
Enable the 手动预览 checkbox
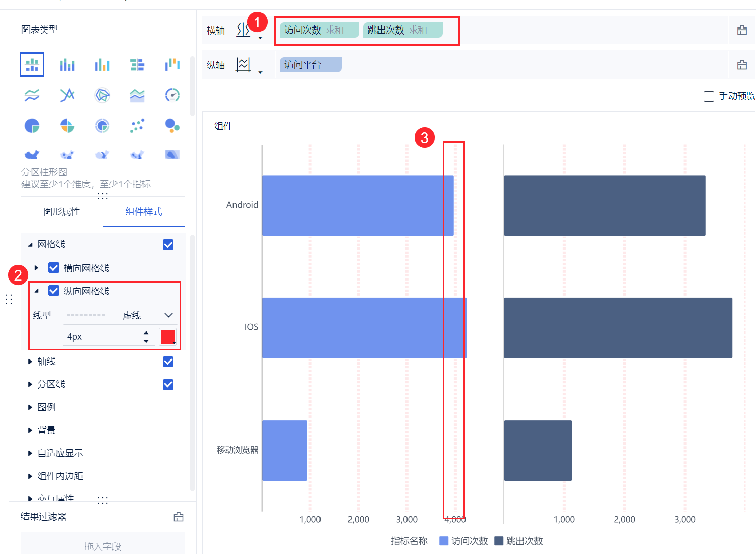tap(709, 96)
